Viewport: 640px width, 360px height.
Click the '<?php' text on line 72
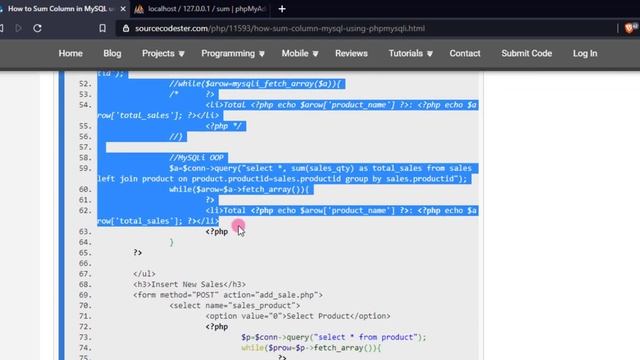[217, 327]
